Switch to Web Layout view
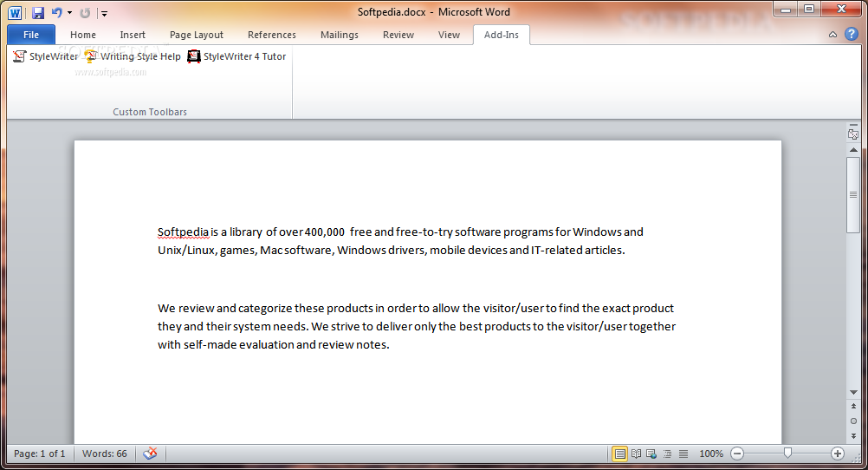The height and width of the screenshot is (470, 868). click(x=651, y=454)
